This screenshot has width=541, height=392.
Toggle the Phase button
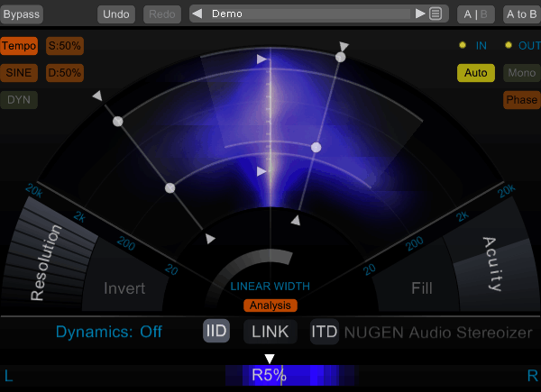point(521,100)
